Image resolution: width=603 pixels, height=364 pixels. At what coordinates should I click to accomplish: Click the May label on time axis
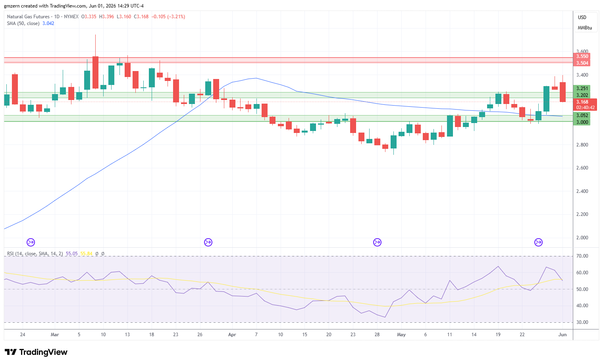coord(401,335)
